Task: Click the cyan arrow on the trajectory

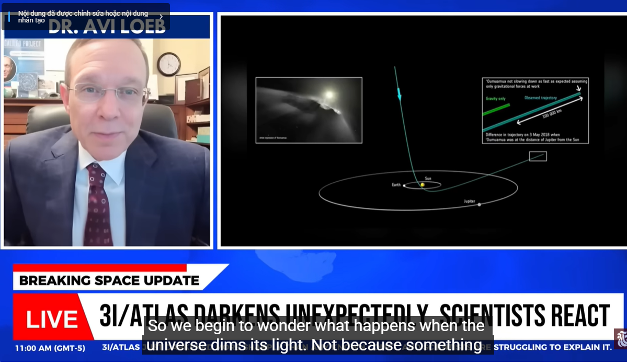Action: tap(400, 95)
